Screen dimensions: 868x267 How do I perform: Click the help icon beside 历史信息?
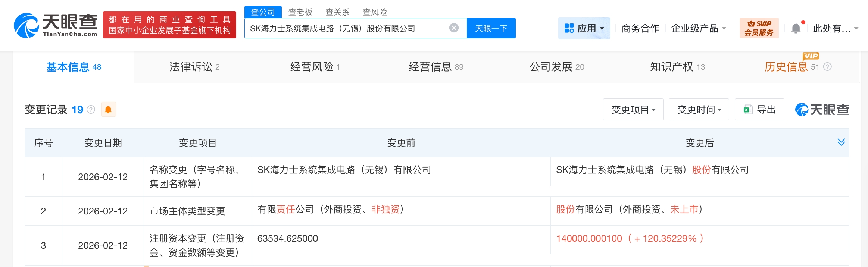(827, 67)
